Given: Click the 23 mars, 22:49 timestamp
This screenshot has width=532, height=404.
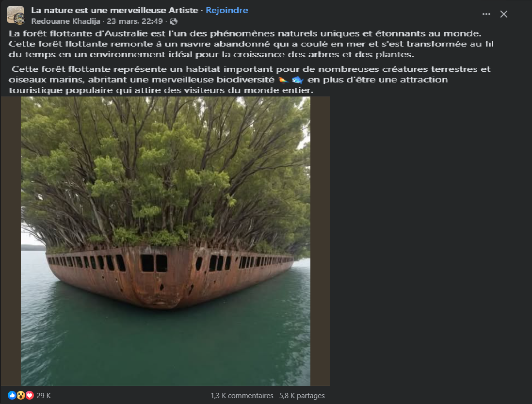Looking at the screenshot, I should click(x=135, y=21).
